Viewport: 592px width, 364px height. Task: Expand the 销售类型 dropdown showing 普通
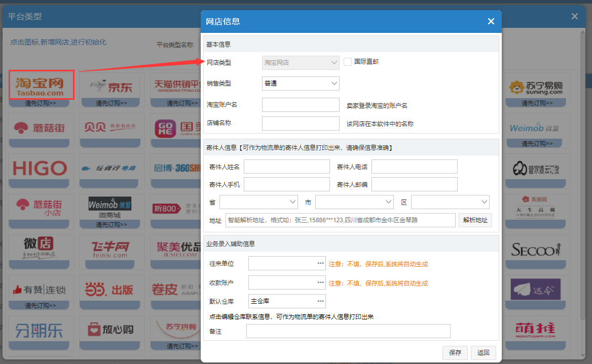pos(301,84)
